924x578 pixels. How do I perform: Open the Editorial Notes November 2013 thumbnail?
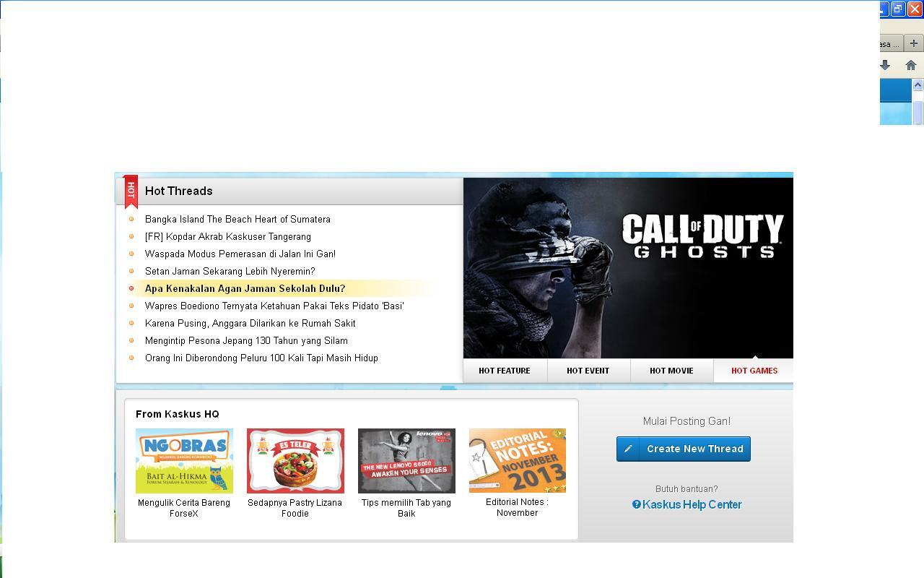pyautogui.click(x=518, y=461)
